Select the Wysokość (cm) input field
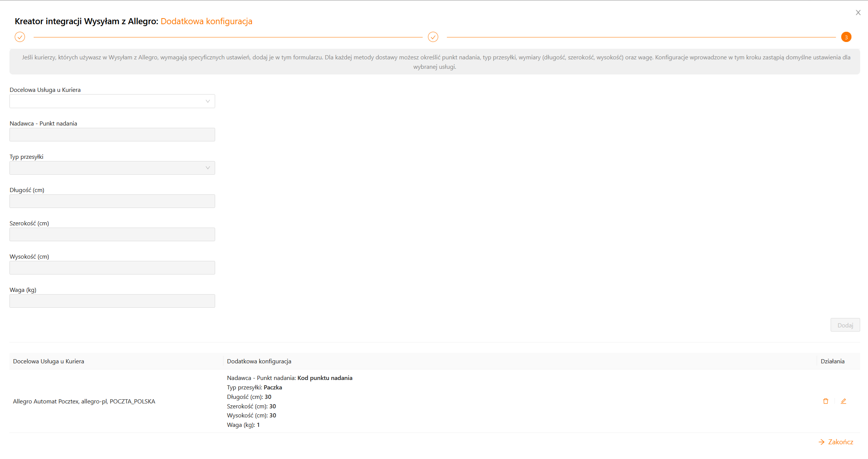868x459 pixels. tap(112, 268)
